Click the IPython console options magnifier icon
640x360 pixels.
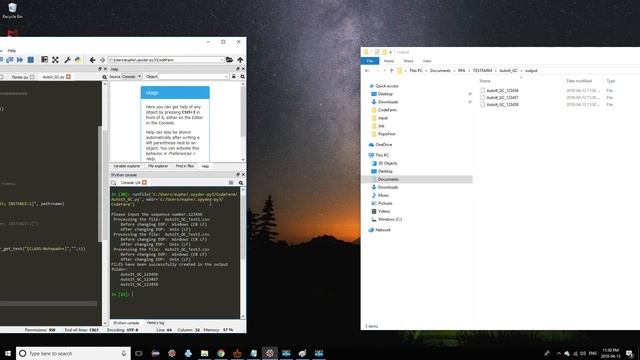click(241, 183)
